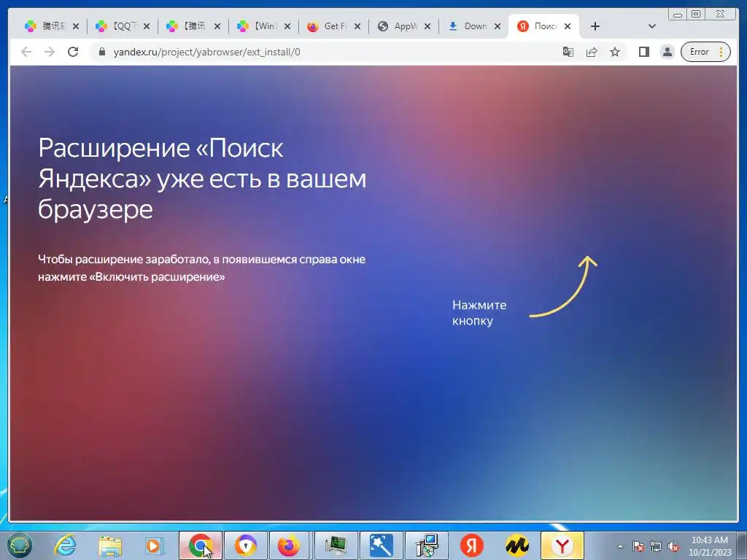Open Firefox from the taskbar
This screenshot has width=747, height=560.
tap(290, 545)
